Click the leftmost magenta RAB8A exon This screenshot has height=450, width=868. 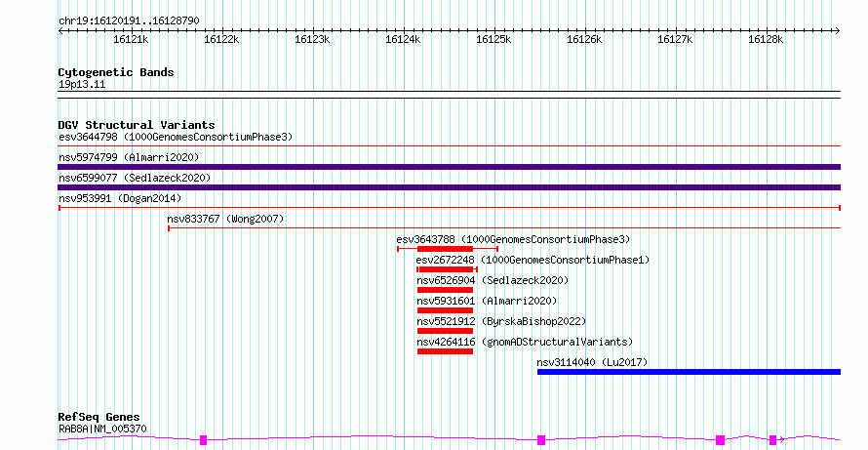(203, 440)
